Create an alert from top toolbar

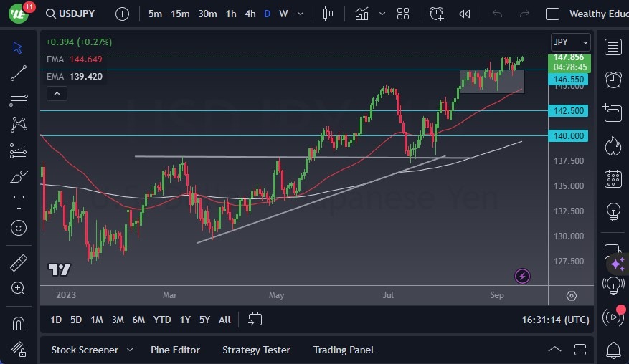(437, 14)
